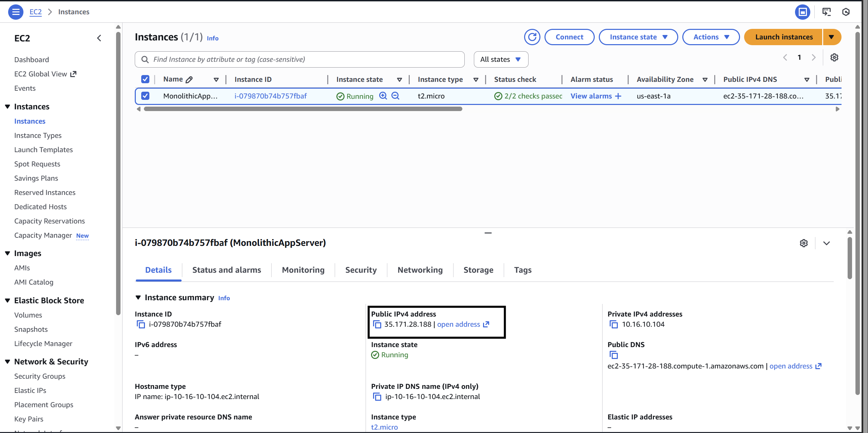Click external icon next to Public DNS open address
The height and width of the screenshot is (433, 868).
click(818, 366)
